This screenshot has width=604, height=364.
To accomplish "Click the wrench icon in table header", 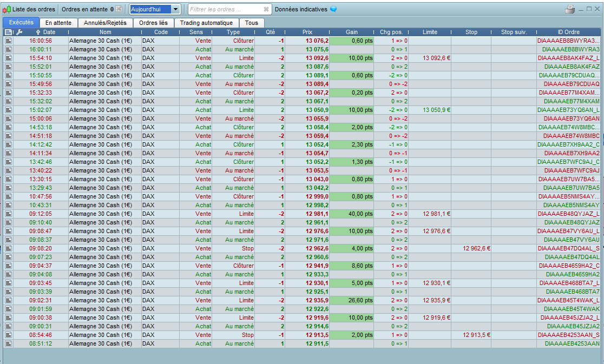I will 19,32.
